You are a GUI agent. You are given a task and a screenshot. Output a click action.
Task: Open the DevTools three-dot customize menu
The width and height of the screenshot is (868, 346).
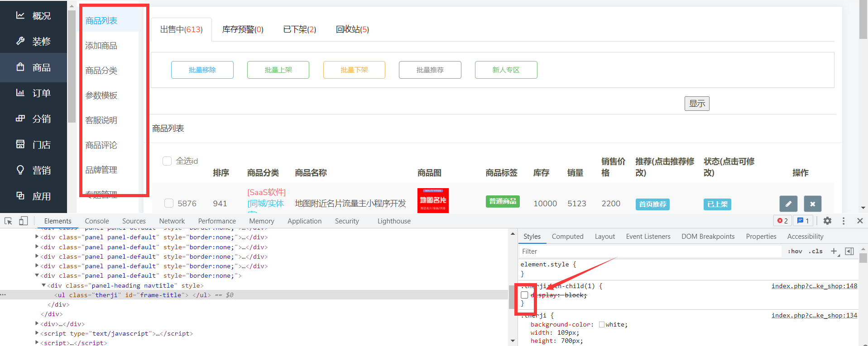843,221
